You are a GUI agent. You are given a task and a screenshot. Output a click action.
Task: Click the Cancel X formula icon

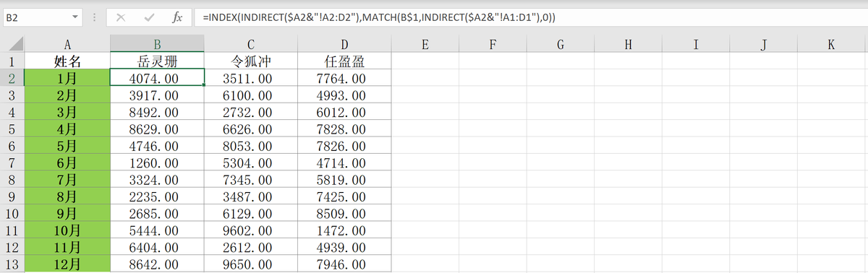coord(120,17)
